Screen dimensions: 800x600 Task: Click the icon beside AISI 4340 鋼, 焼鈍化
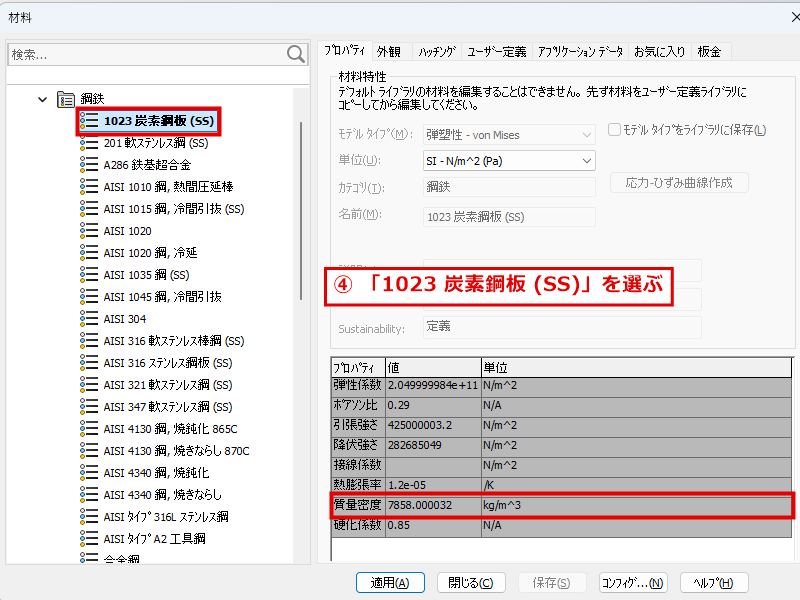point(89,473)
